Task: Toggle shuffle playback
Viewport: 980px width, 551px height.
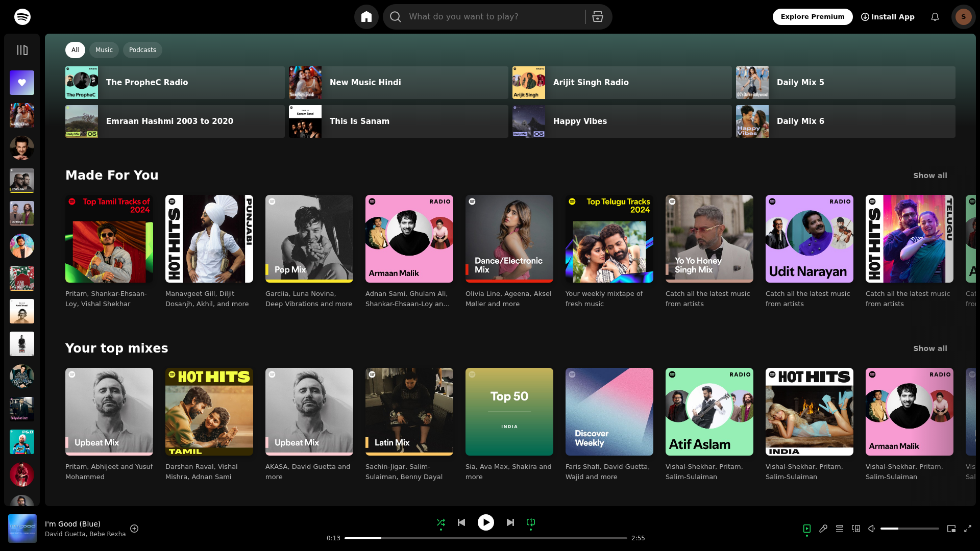Action: (441, 522)
